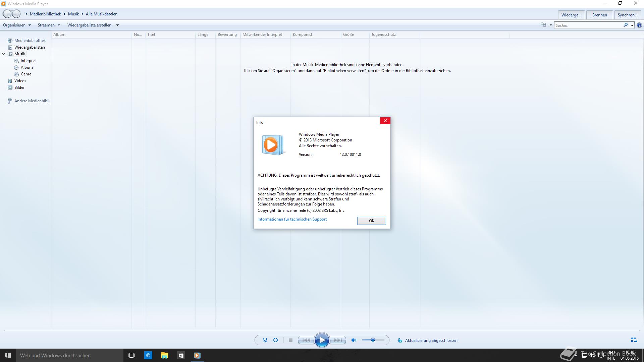The height and width of the screenshot is (362, 644).
Task: Click the seek bar above playback controls
Action: pyautogui.click(x=322, y=330)
